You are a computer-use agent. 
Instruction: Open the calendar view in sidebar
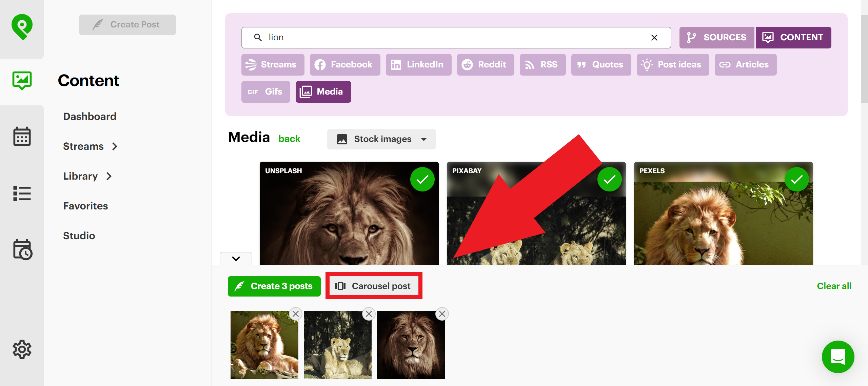[21, 136]
